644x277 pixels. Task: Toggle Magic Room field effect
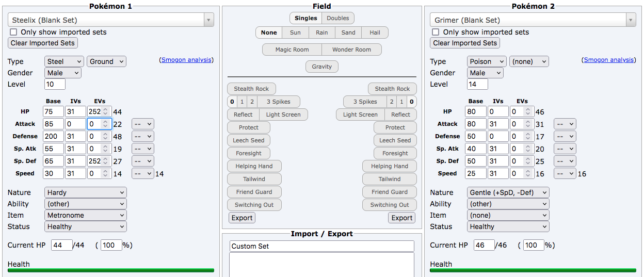[x=292, y=50]
